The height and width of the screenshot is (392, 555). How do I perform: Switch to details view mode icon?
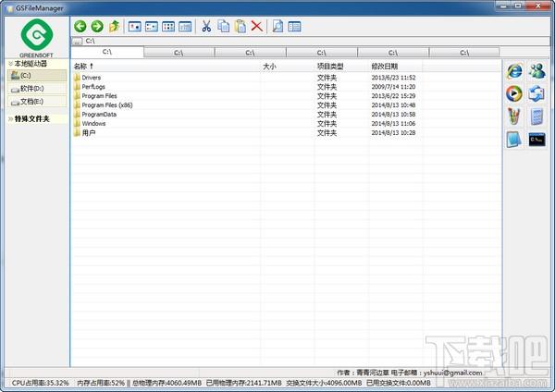click(185, 27)
